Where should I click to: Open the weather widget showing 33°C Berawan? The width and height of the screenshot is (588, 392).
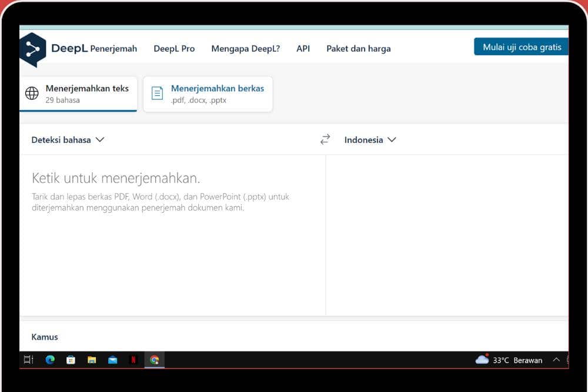509,360
